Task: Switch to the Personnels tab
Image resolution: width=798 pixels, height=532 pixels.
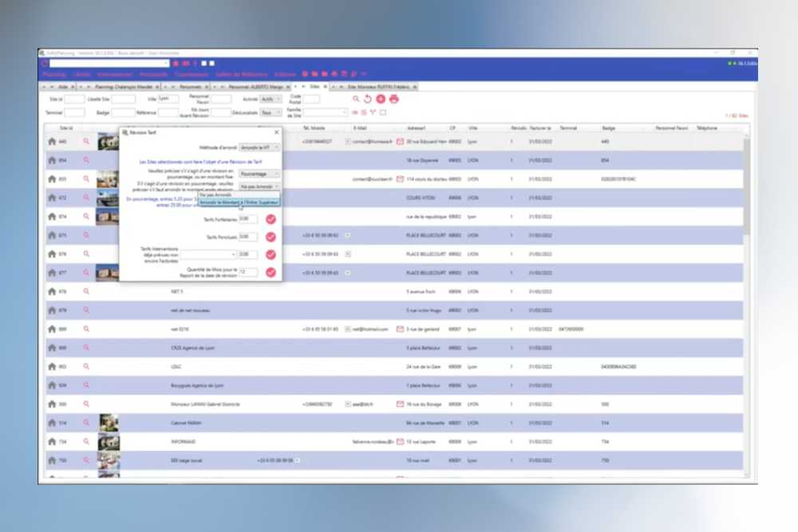Action: point(190,85)
